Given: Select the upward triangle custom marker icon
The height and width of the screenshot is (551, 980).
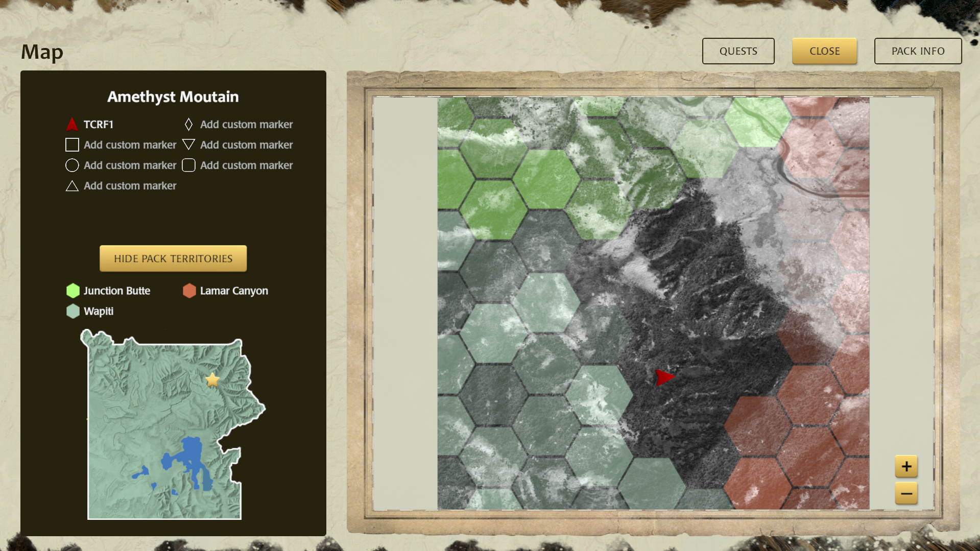Looking at the screenshot, I should [x=72, y=186].
